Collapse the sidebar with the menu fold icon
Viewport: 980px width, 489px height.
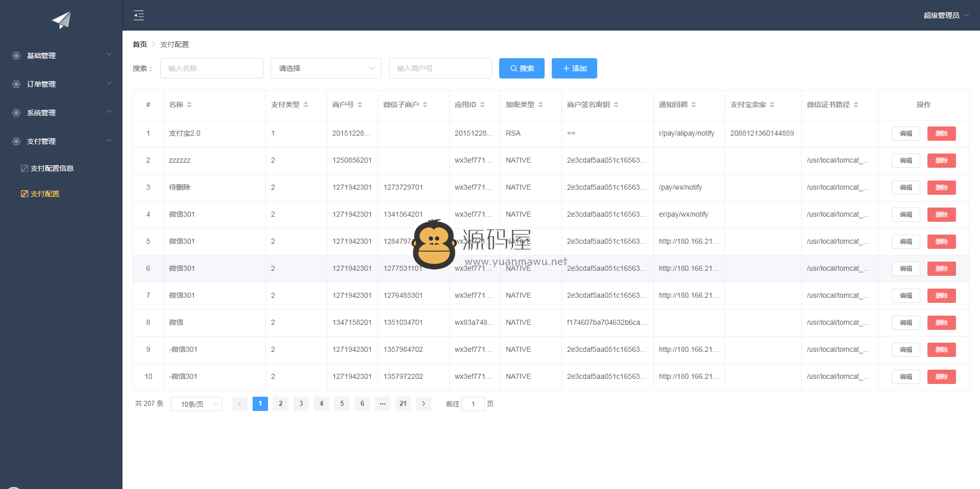(139, 15)
